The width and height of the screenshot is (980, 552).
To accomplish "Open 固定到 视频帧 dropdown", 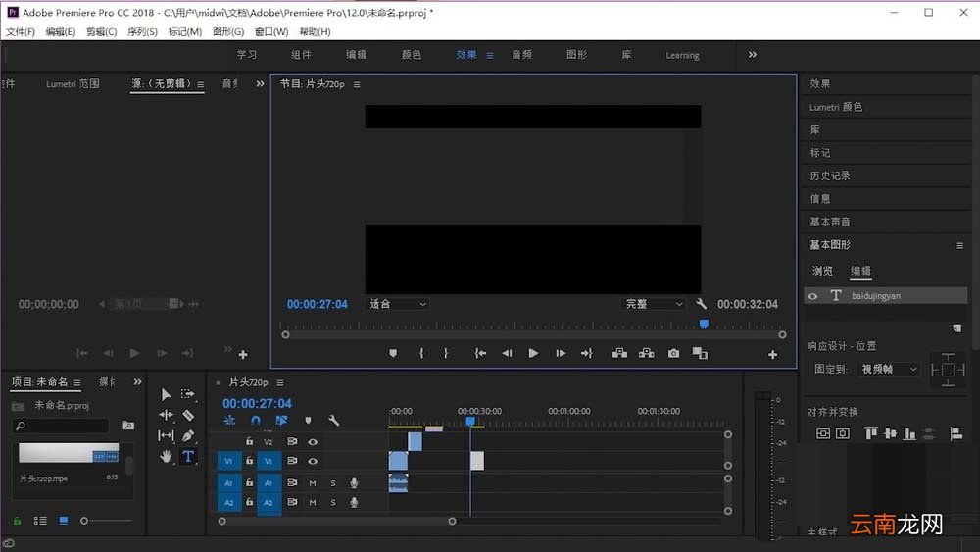I will [889, 370].
